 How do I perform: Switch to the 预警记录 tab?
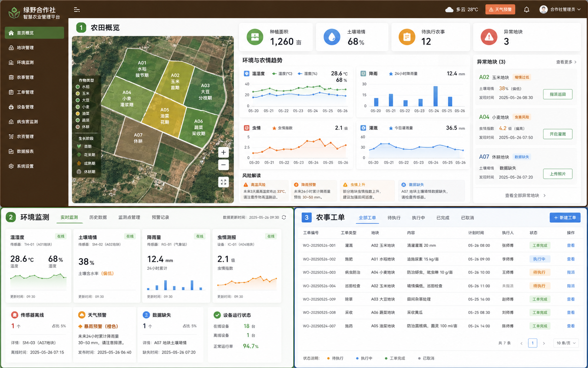click(x=161, y=217)
